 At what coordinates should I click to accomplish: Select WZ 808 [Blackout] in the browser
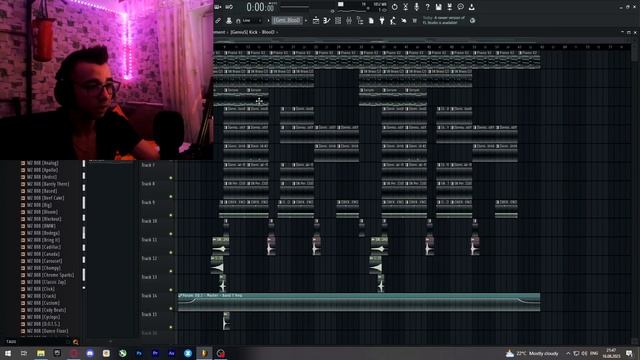point(44,219)
